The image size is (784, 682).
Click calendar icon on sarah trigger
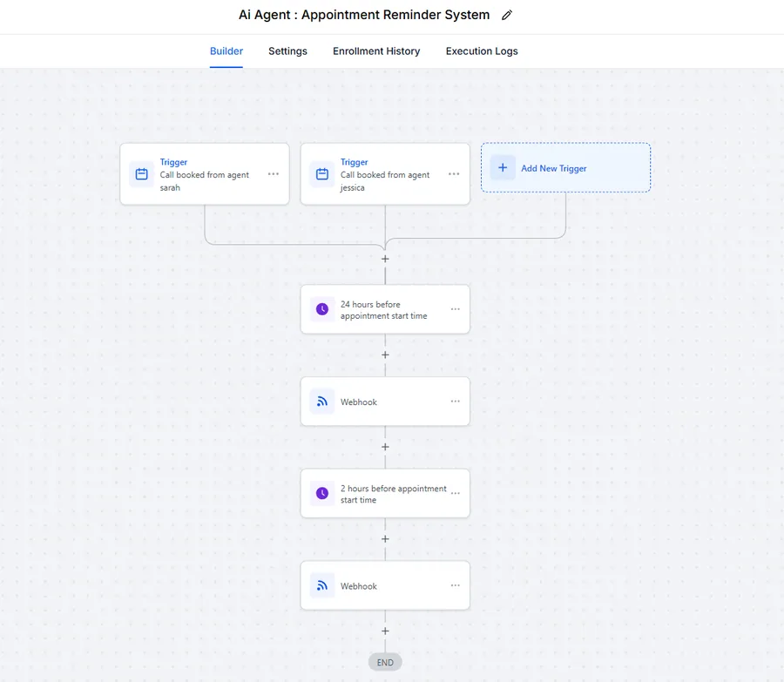point(141,174)
